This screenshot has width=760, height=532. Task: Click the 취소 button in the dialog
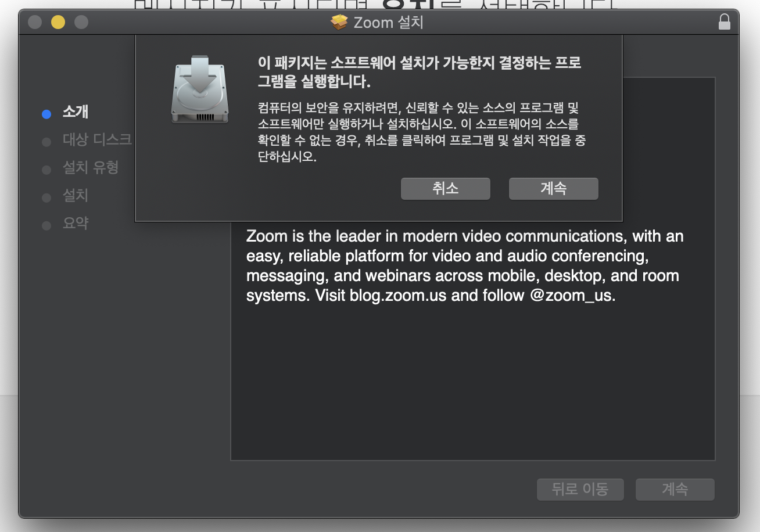coord(445,189)
